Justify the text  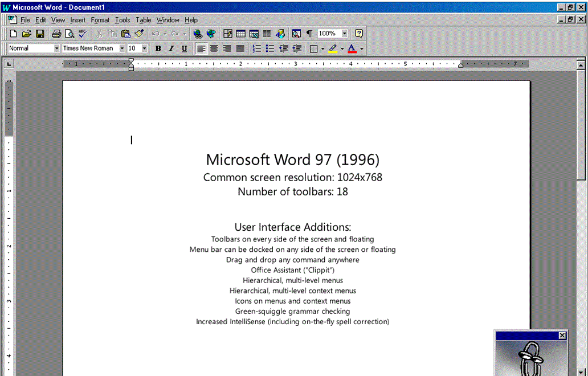240,48
